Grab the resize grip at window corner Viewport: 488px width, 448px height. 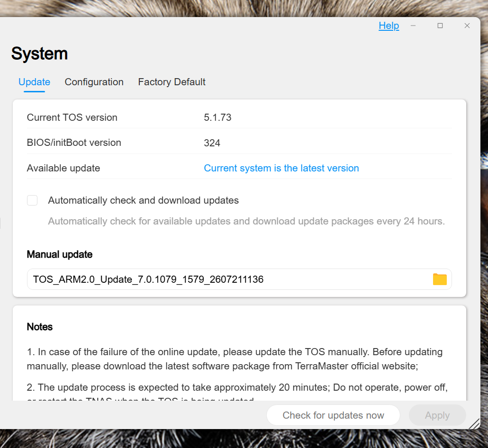474,423
